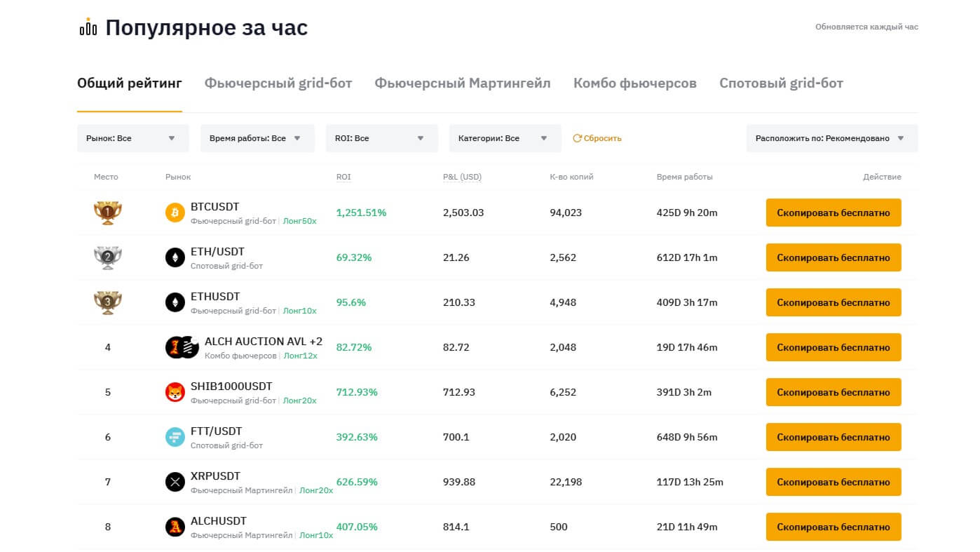Click the XRP coin icon
Screen dimensions: 980x552
click(x=175, y=482)
